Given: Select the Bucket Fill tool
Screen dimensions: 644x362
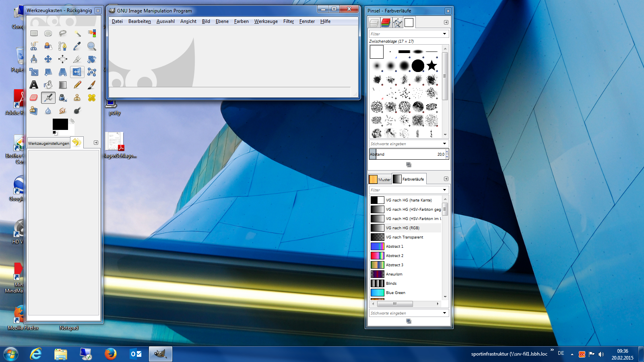Looking at the screenshot, I should (x=48, y=85).
